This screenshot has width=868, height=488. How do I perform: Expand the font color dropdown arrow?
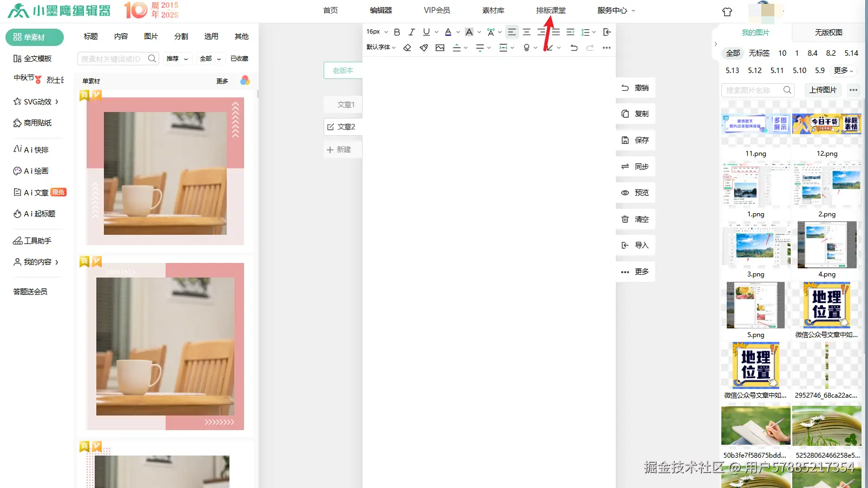pos(458,32)
